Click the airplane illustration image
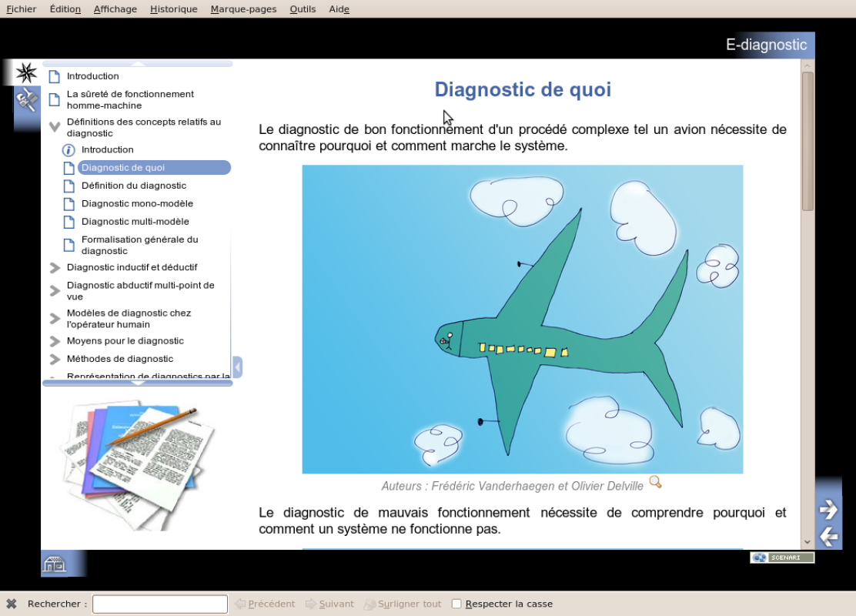This screenshot has height=616, width=856. 523,319
